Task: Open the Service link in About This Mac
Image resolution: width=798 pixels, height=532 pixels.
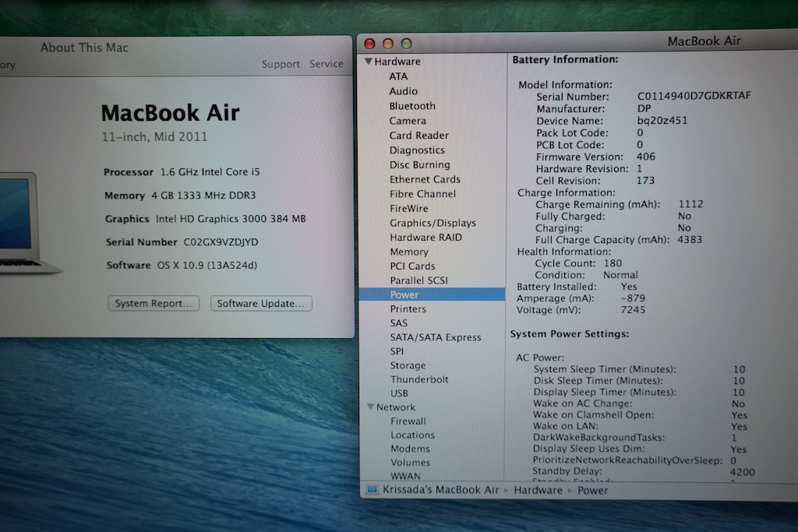Action: 327,64
